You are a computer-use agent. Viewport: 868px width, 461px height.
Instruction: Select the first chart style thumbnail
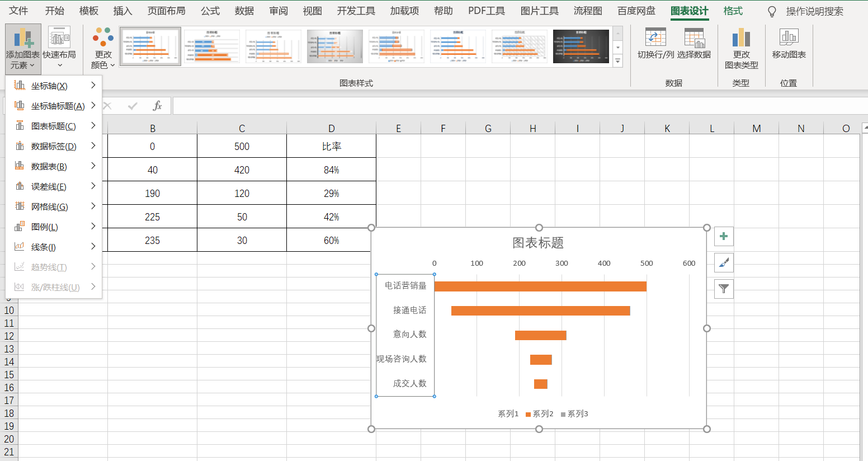click(x=150, y=46)
